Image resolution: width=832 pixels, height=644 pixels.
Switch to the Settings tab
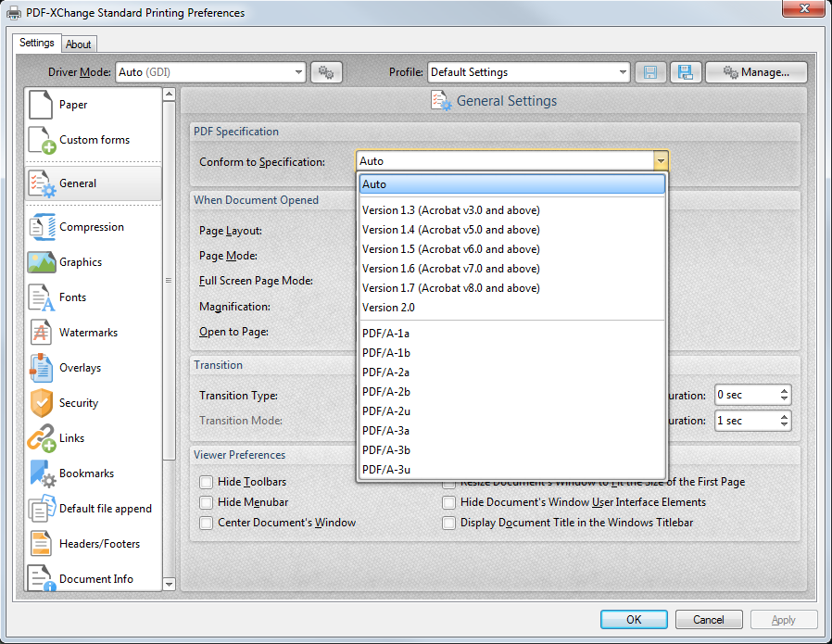[37, 43]
